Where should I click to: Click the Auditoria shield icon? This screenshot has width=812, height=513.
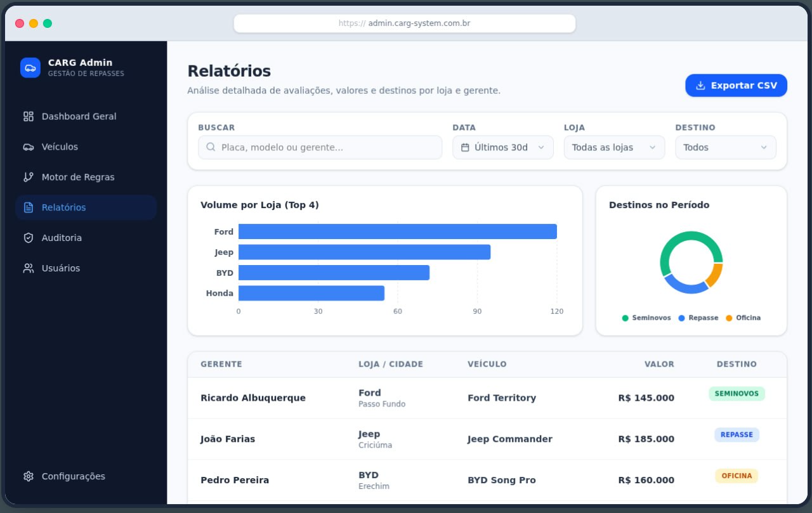tap(28, 238)
